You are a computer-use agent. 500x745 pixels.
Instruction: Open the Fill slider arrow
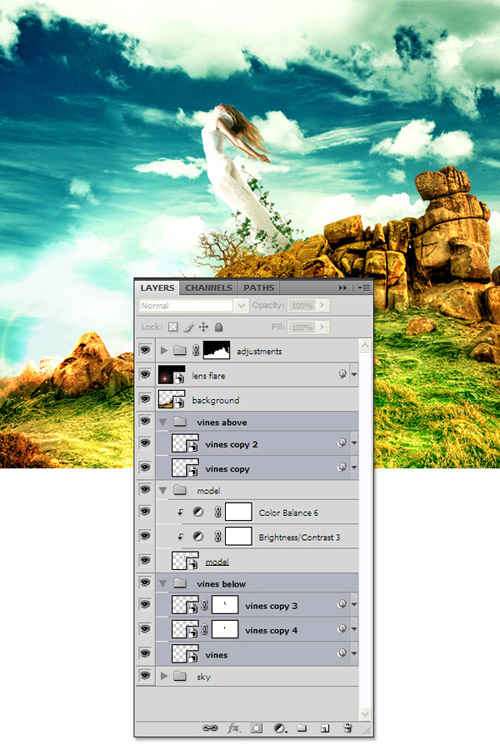point(323,327)
